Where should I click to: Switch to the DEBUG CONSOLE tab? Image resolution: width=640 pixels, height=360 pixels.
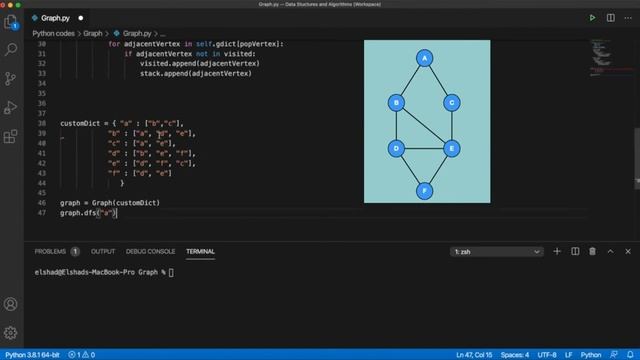[x=150, y=251]
